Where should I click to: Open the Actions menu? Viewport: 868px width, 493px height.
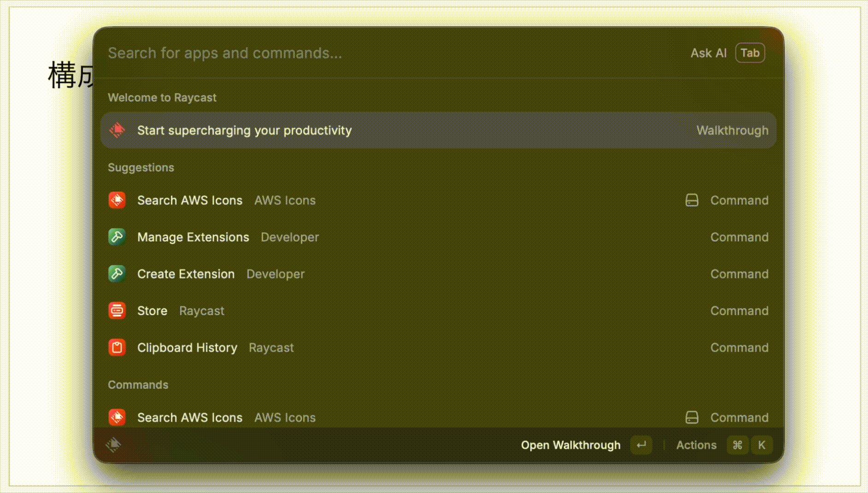coord(696,445)
